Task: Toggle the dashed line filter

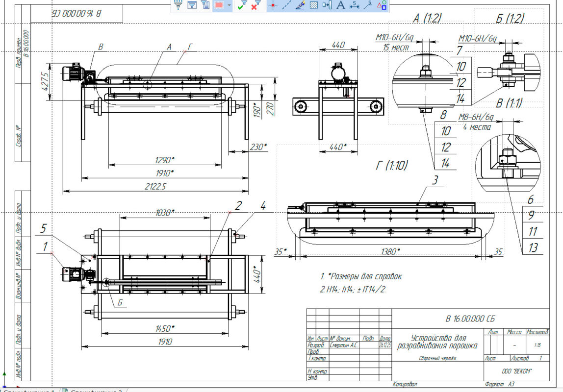Action: [287, 5]
